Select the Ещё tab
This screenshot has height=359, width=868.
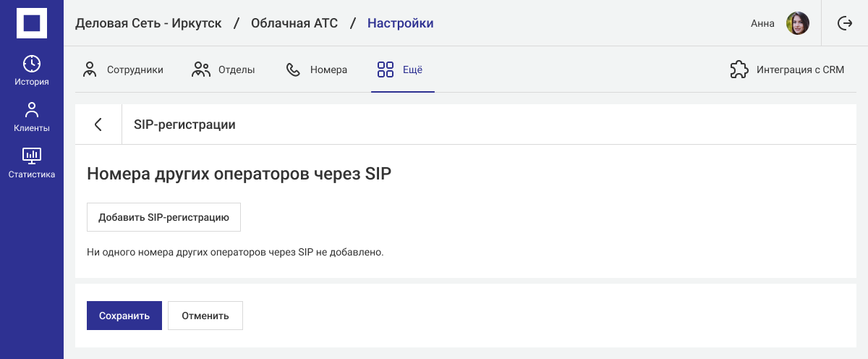401,69
